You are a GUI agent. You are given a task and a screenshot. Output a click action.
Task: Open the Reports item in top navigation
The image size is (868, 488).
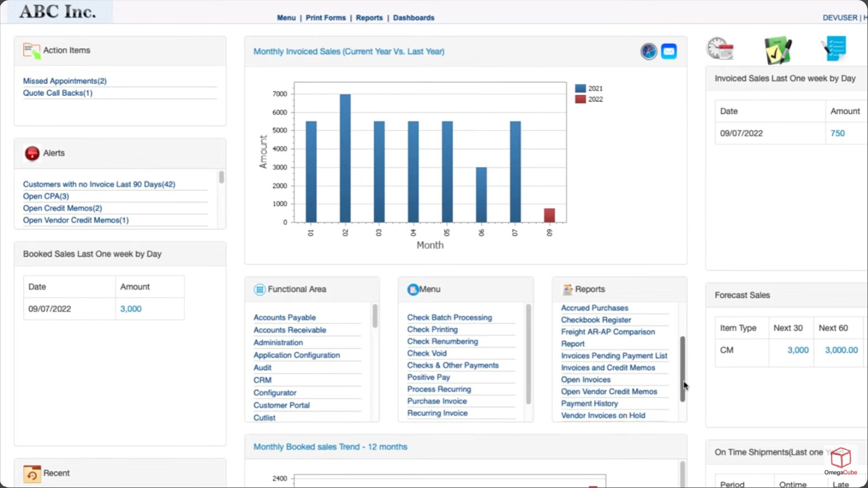(x=369, y=18)
